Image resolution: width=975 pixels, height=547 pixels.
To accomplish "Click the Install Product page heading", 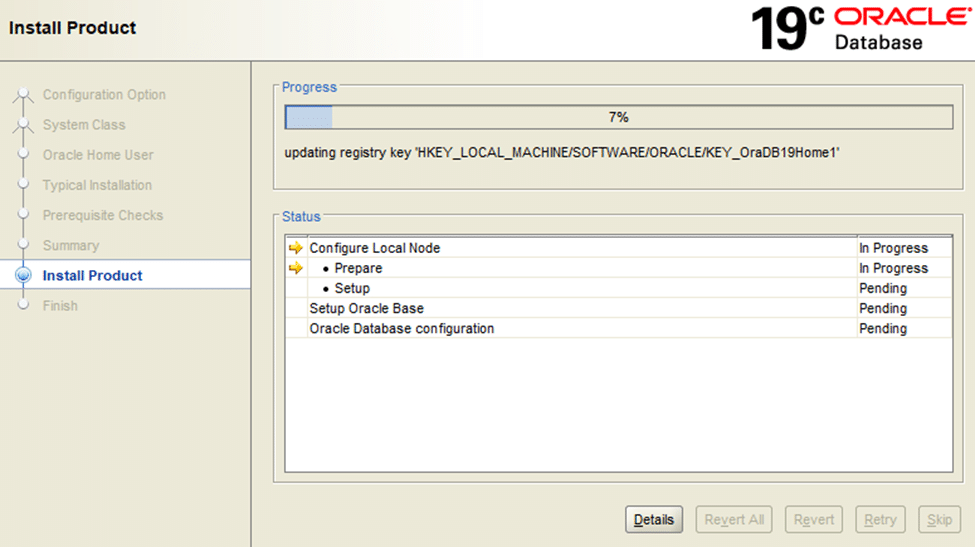I will point(72,28).
